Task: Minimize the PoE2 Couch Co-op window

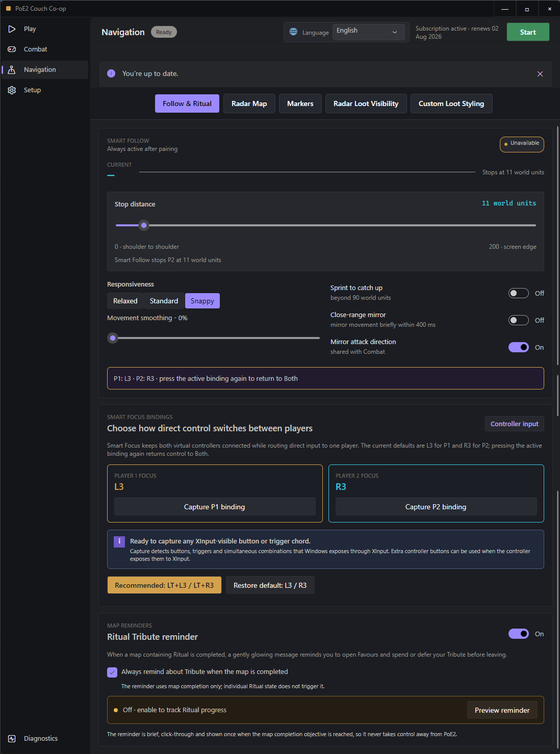Action: [505, 9]
